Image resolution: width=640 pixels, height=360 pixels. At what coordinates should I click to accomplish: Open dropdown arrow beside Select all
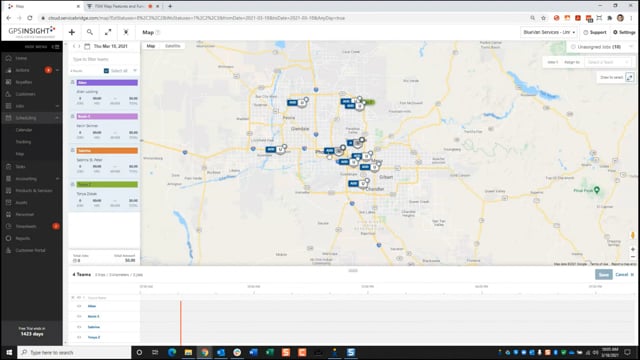[x=135, y=71]
